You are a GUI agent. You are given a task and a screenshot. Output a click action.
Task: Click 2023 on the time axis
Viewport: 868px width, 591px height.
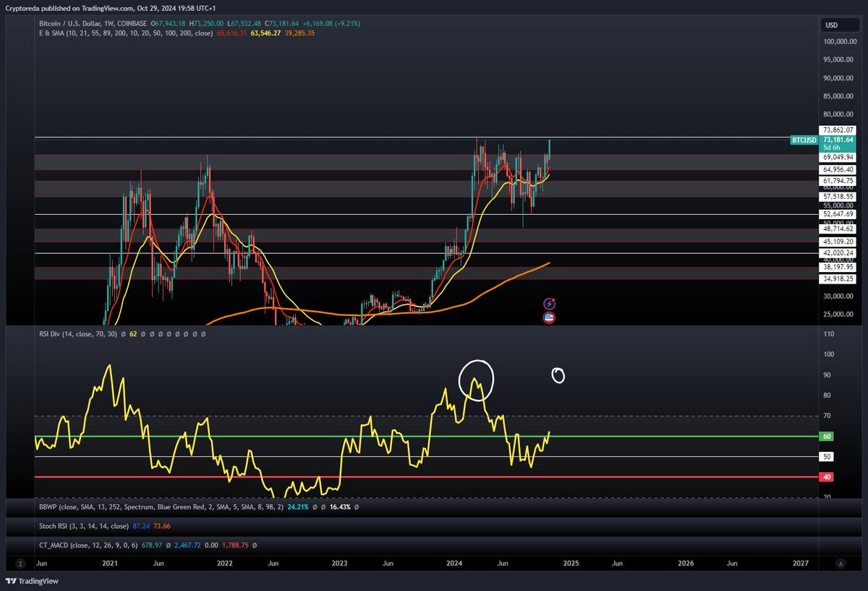point(340,562)
